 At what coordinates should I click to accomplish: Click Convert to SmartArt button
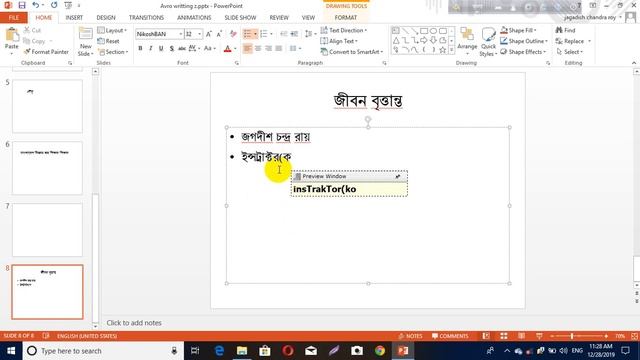click(x=352, y=52)
